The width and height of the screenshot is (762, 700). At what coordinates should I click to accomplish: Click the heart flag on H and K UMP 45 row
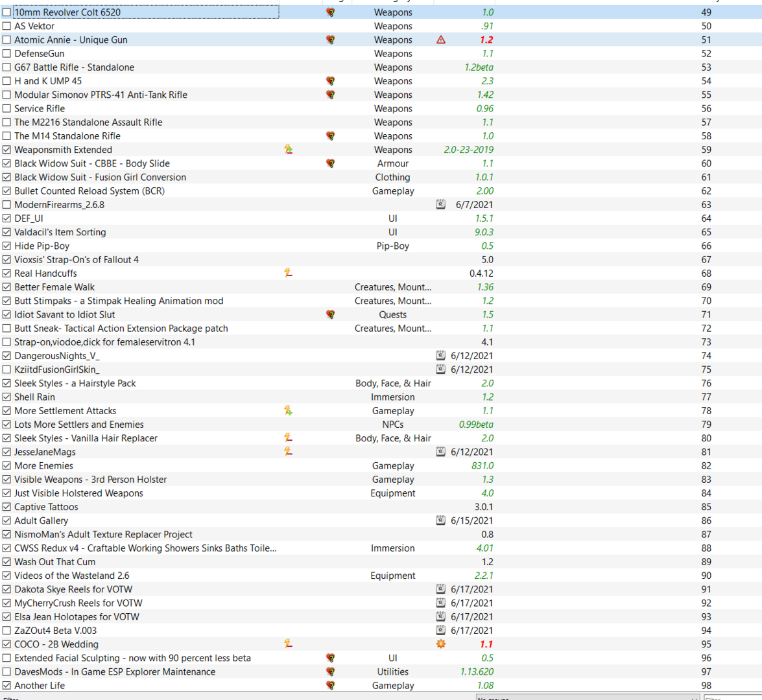pos(331,81)
